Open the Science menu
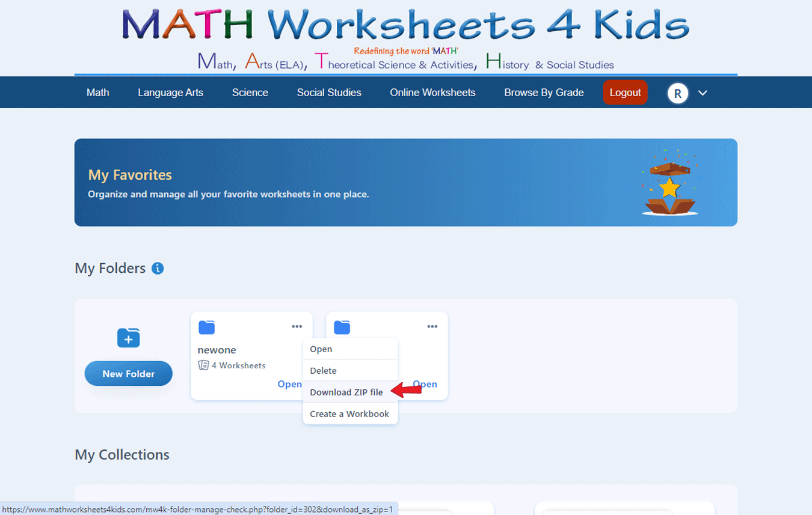812x515 pixels. pyautogui.click(x=250, y=93)
